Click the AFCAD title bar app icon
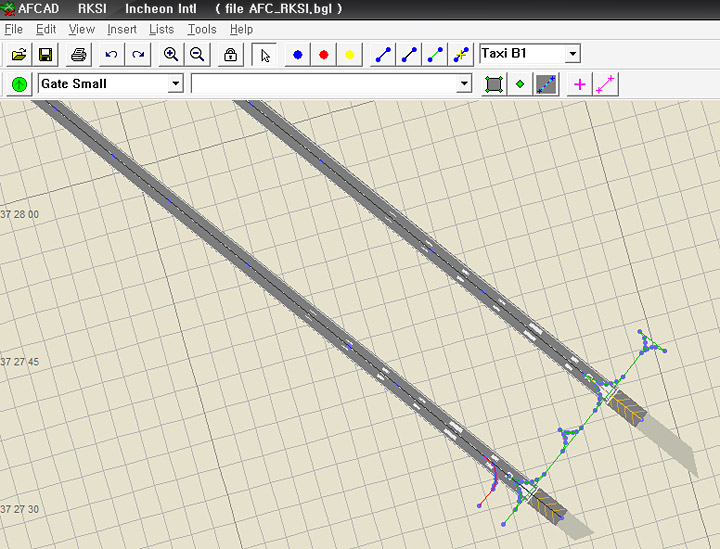The width and height of the screenshot is (720, 549). [x=8, y=9]
